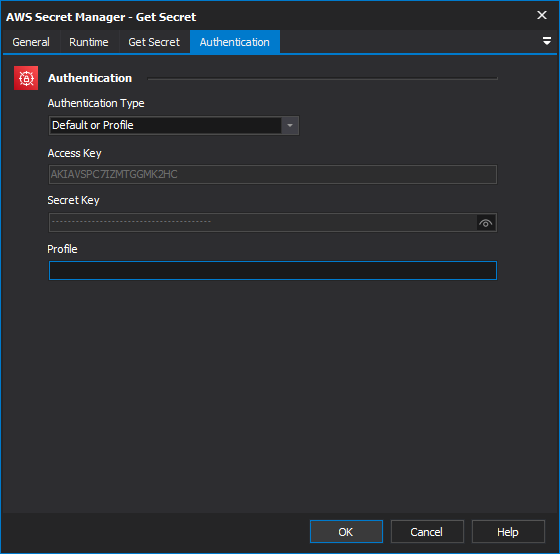Image resolution: width=560 pixels, height=554 pixels.
Task: Switch to the General tab
Action: (x=31, y=42)
